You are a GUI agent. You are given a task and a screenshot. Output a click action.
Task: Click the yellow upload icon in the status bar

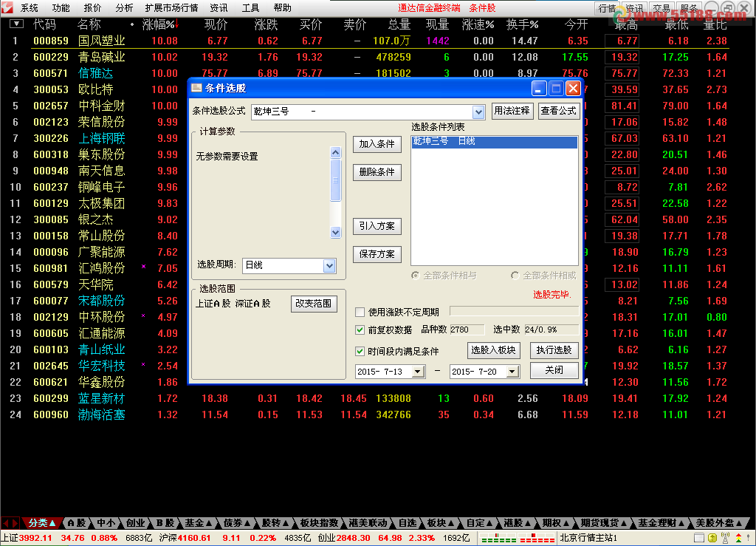point(712,538)
